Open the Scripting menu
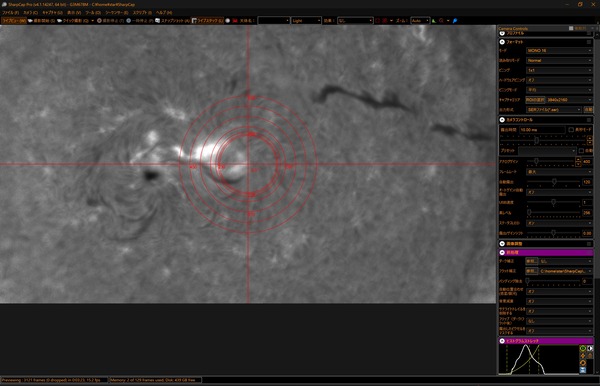Screen dimensions: 600x386 142,13
